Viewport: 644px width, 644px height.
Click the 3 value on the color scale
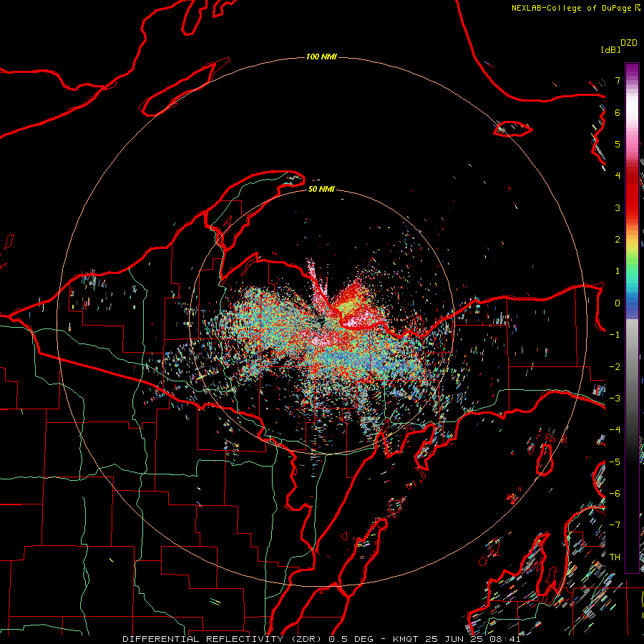(x=618, y=208)
